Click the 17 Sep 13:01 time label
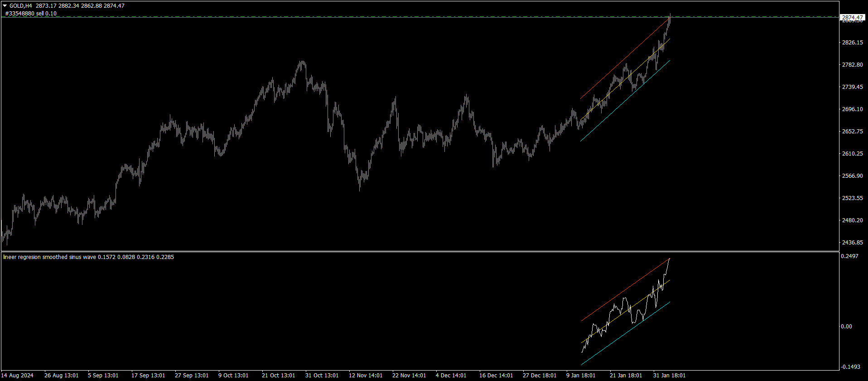This screenshot has height=381, width=868. tap(148, 376)
